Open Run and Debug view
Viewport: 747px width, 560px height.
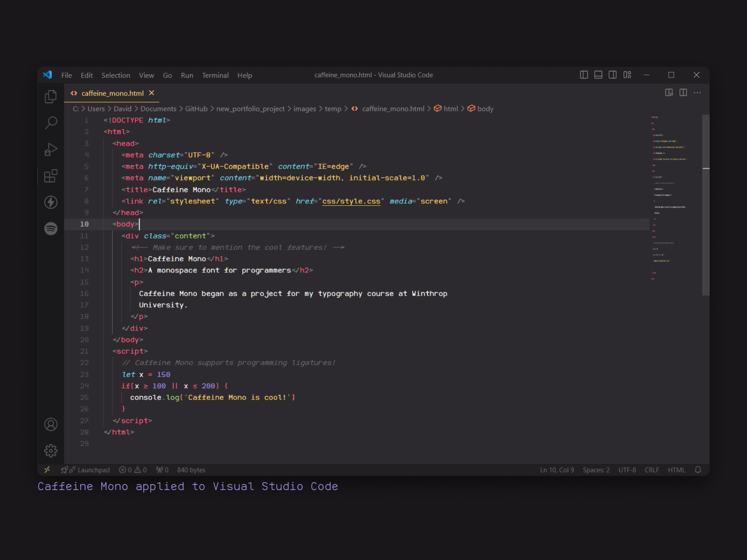click(x=50, y=149)
